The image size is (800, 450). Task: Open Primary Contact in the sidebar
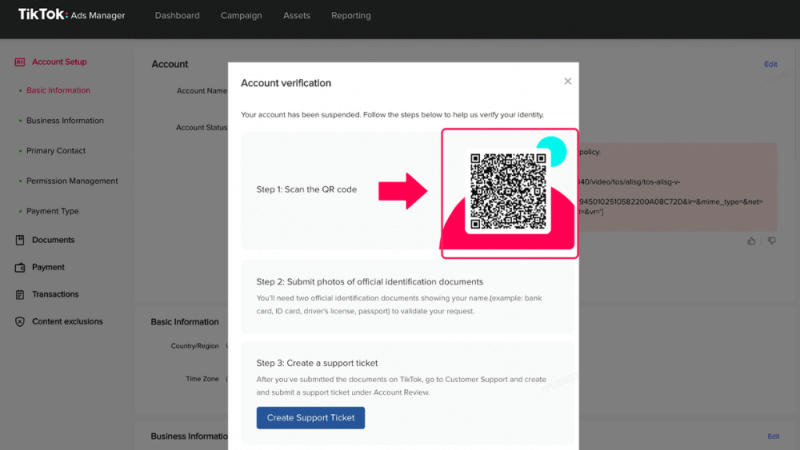[56, 151]
